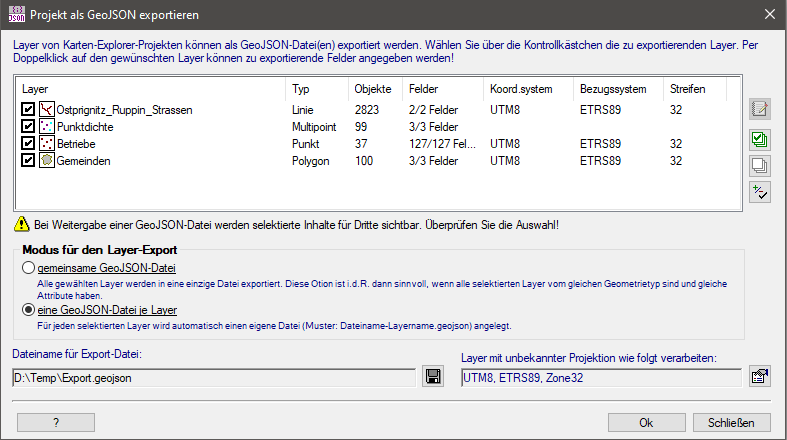Click the Punkt type cell of Betriebe
Image resolution: width=787 pixels, height=440 pixels.
[x=306, y=144]
